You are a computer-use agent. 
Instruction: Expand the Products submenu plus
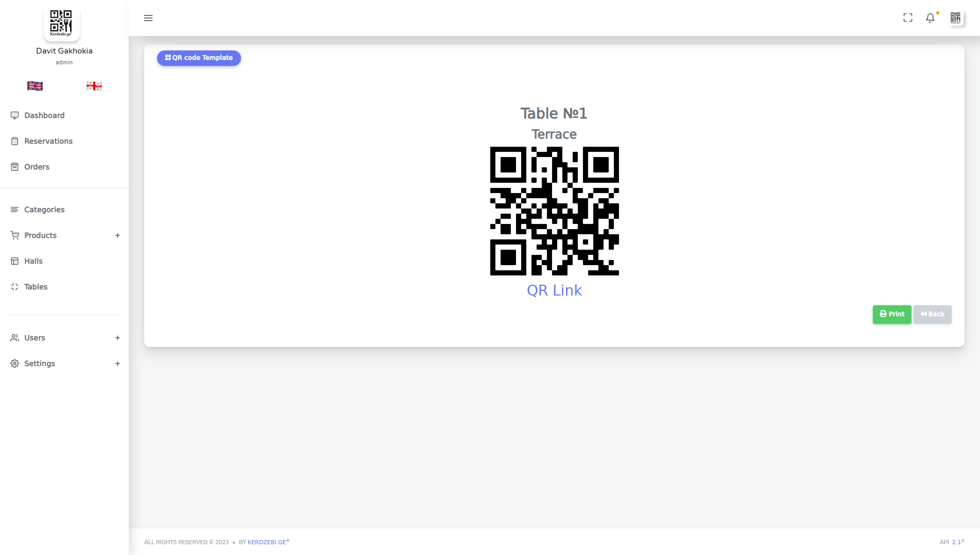tap(117, 235)
